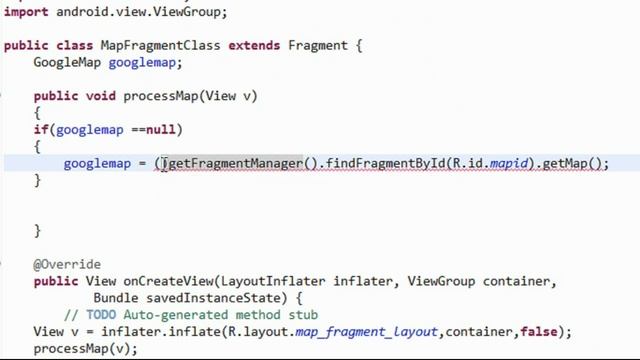Click the highlighted getFragmentManager call

tap(235, 163)
